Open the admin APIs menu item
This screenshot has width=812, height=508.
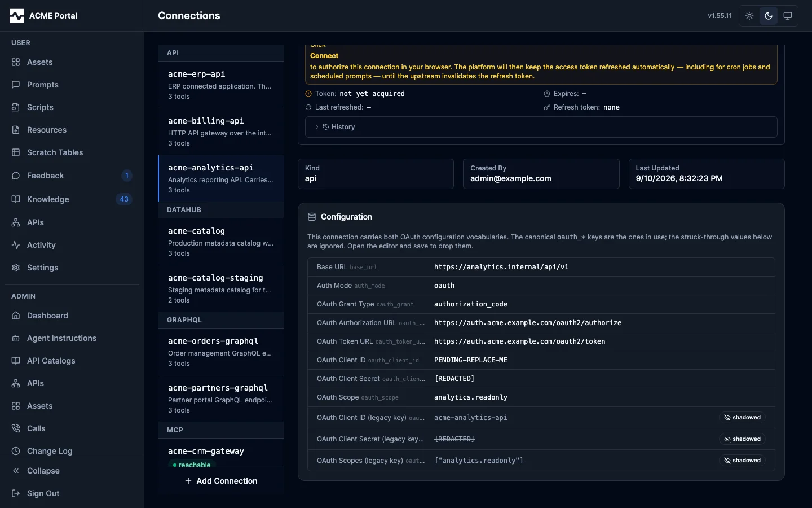(x=72, y=383)
